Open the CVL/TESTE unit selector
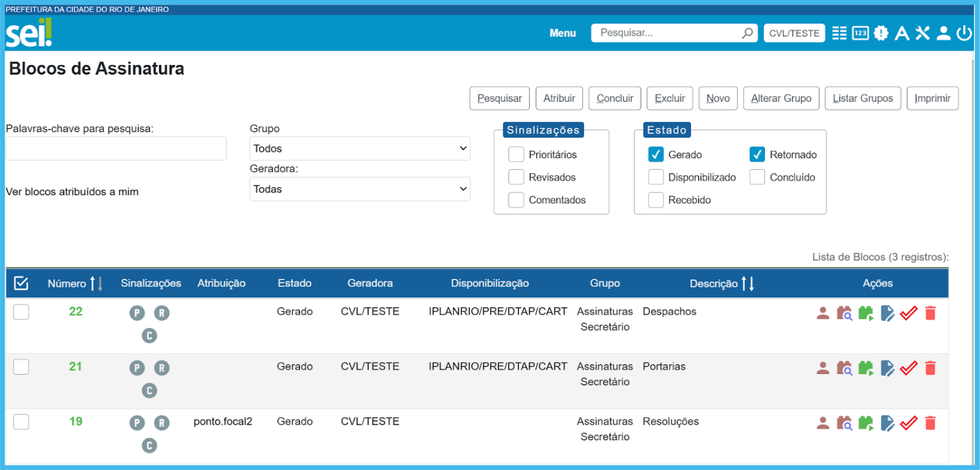 click(794, 33)
